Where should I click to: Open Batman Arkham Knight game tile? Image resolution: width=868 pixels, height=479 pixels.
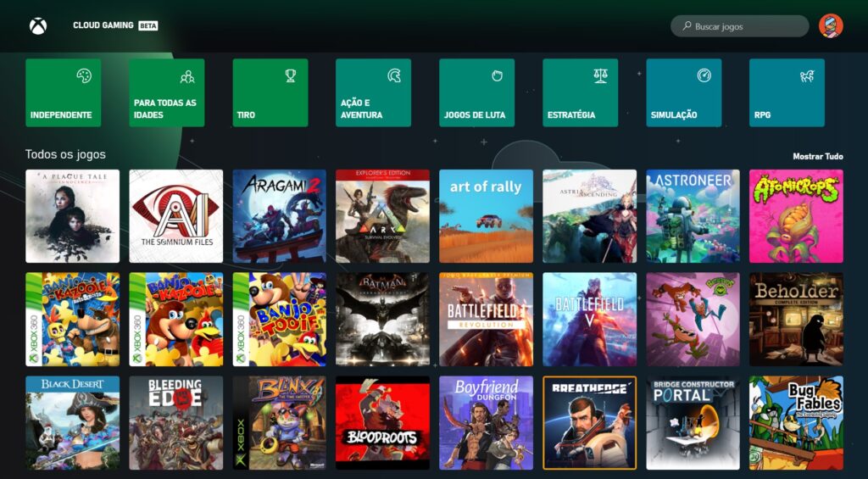pyautogui.click(x=382, y=319)
